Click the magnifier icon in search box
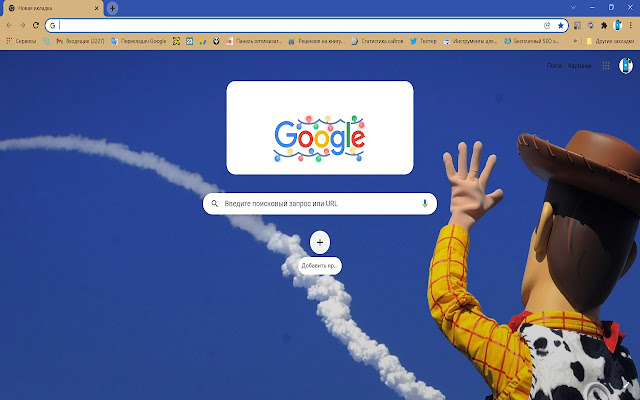640x400 pixels. click(x=215, y=203)
